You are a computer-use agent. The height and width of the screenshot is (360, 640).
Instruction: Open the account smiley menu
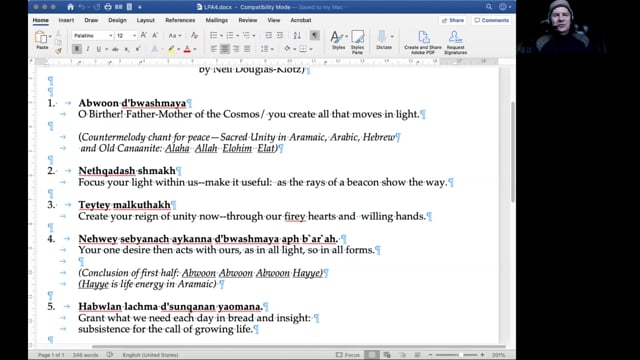click(x=504, y=7)
